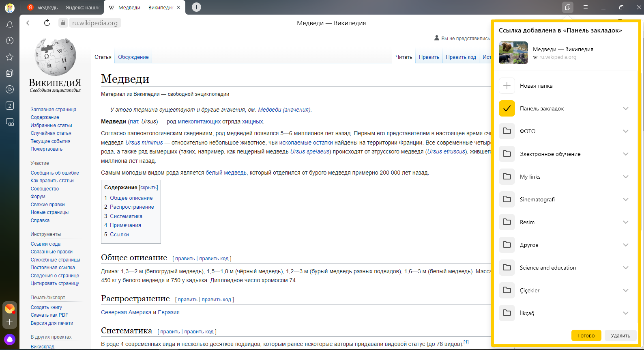The width and height of the screenshot is (644, 350).
Task: Open screenshot tool icon in sidebar
Action: tap(10, 122)
